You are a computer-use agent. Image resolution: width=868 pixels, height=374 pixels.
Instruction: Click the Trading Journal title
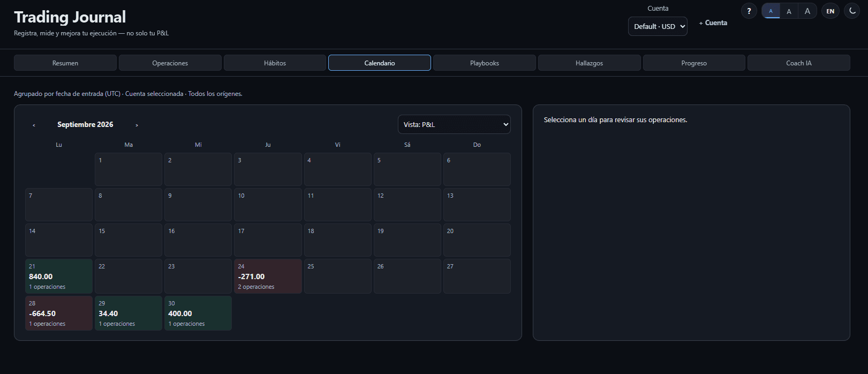pyautogui.click(x=70, y=17)
